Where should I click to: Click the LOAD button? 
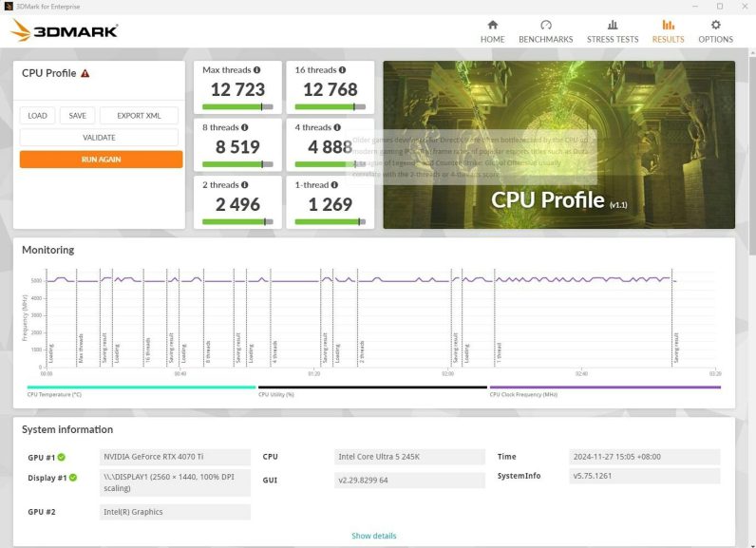click(x=37, y=116)
